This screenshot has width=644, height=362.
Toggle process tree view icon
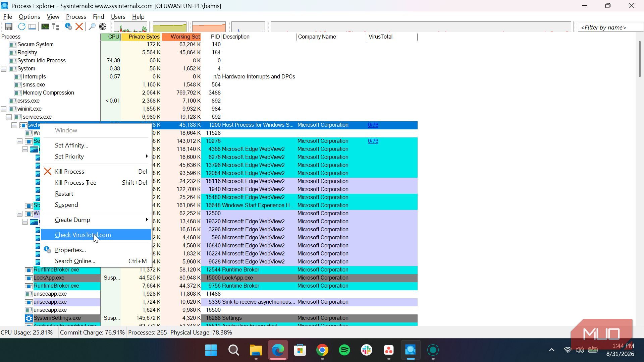56,27
